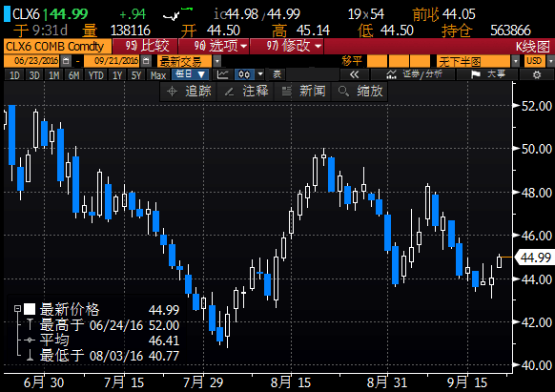The width and height of the screenshot is (555, 392).
Task: Select the 3D range tab
Action: (x=34, y=75)
